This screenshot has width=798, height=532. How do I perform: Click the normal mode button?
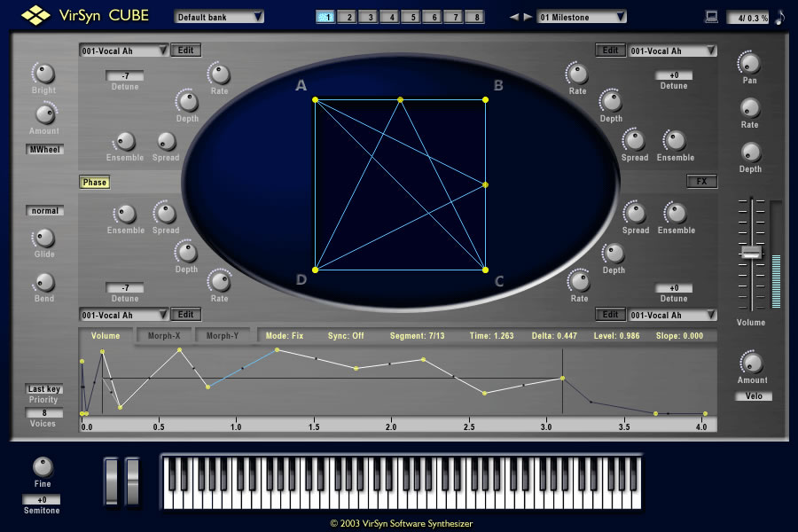45,211
